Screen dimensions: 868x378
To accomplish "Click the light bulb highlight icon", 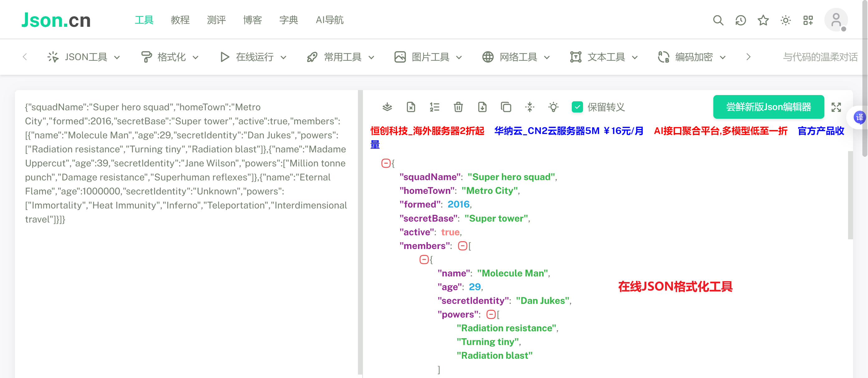I will coord(554,107).
